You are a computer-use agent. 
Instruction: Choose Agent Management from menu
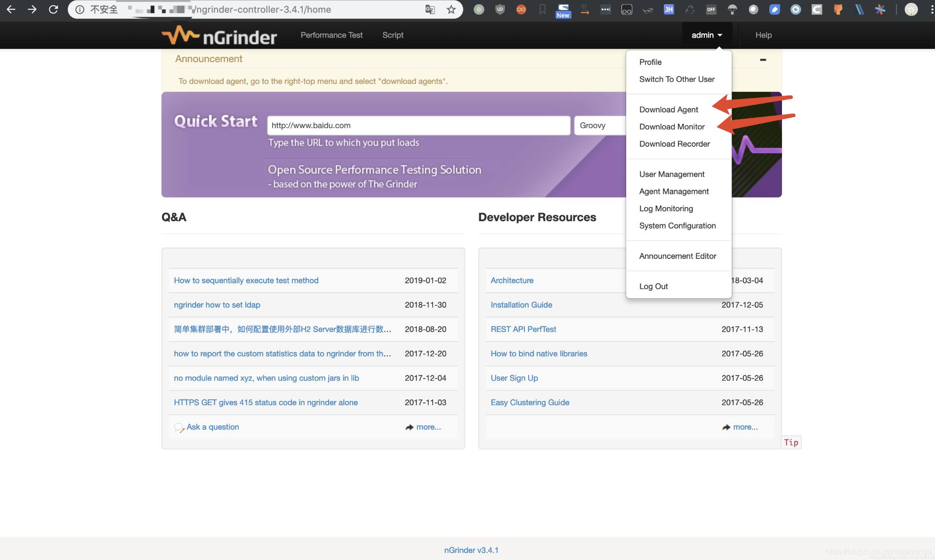point(674,192)
